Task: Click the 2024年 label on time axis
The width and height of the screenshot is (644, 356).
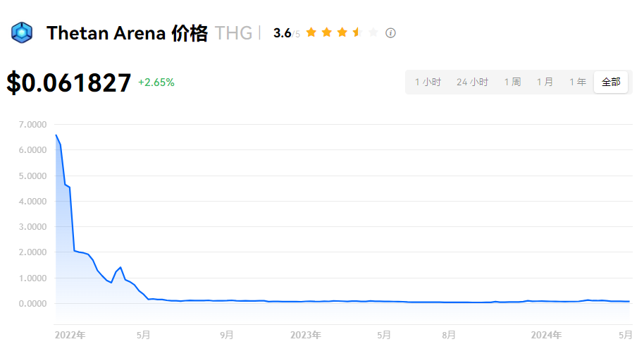Action: (546, 335)
